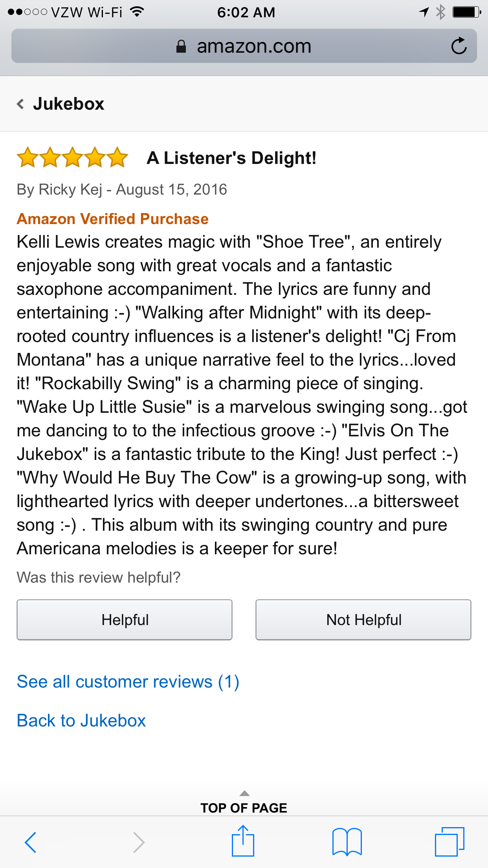Tap the Safari back arrow

point(31,842)
